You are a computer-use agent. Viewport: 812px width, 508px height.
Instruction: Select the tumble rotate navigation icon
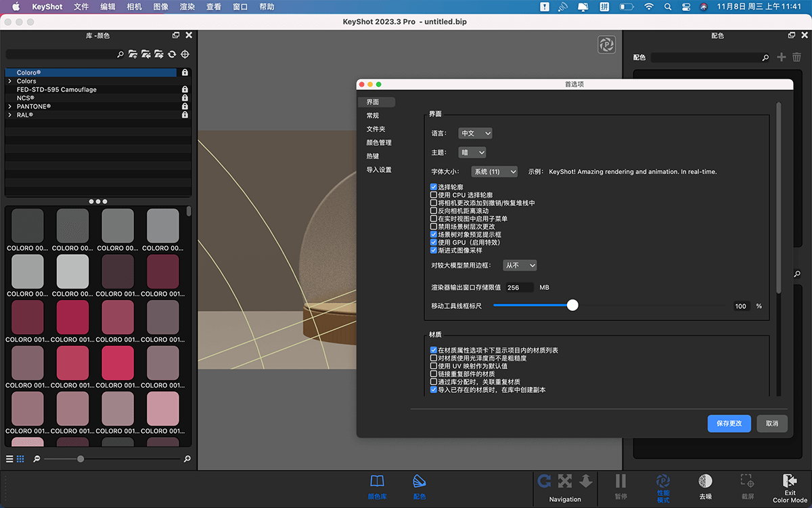point(544,481)
